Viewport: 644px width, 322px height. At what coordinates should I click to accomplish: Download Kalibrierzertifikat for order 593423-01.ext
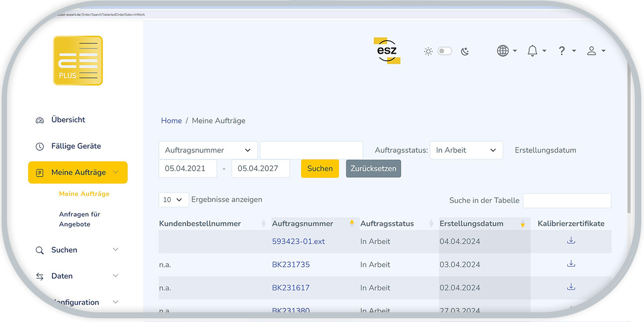tap(570, 241)
